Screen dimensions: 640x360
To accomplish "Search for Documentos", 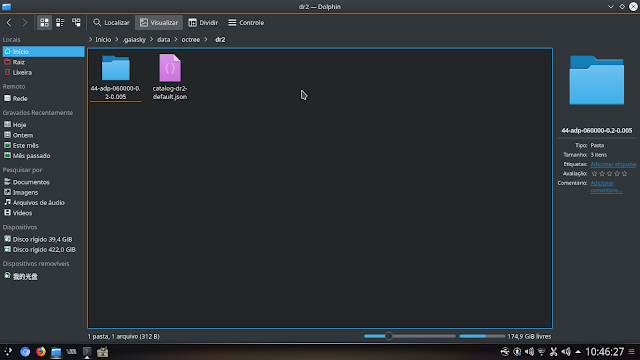I will [43, 182].
